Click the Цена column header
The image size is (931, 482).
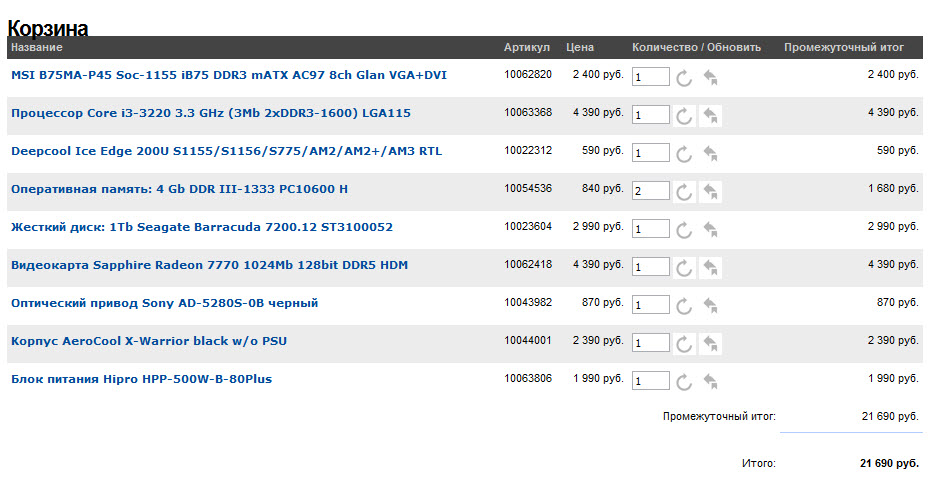(x=580, y=47)
